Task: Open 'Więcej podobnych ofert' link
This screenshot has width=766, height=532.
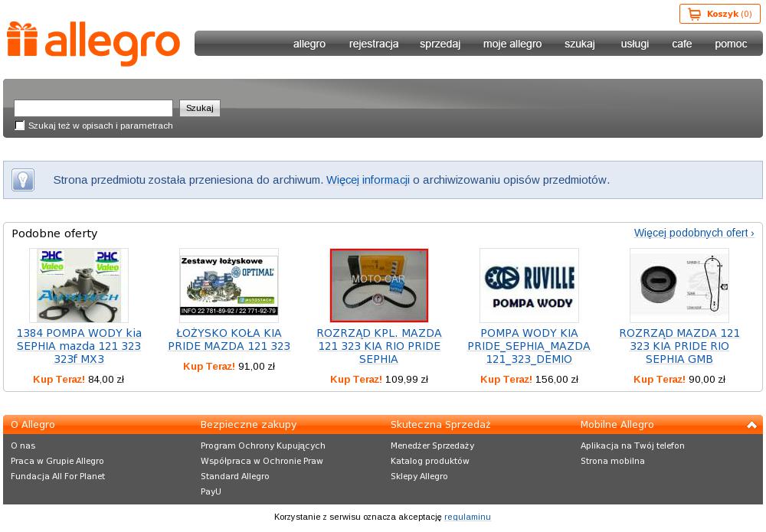Action: (694, 233)
